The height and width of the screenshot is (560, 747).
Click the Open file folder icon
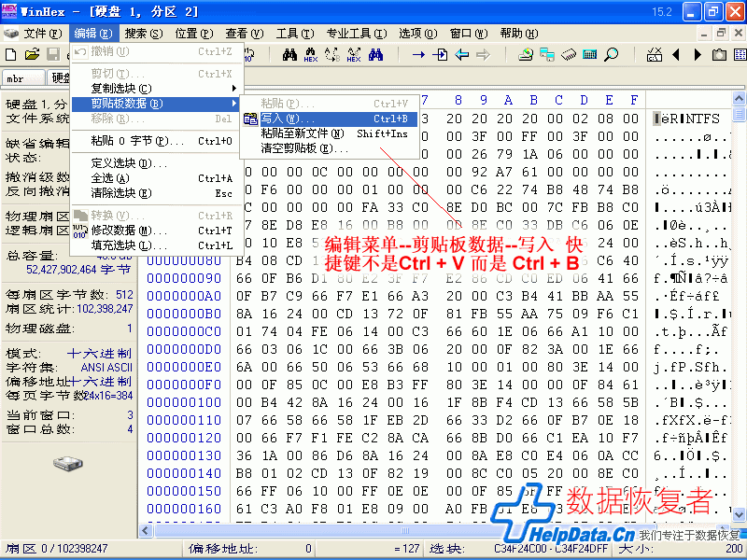(32, 54)
